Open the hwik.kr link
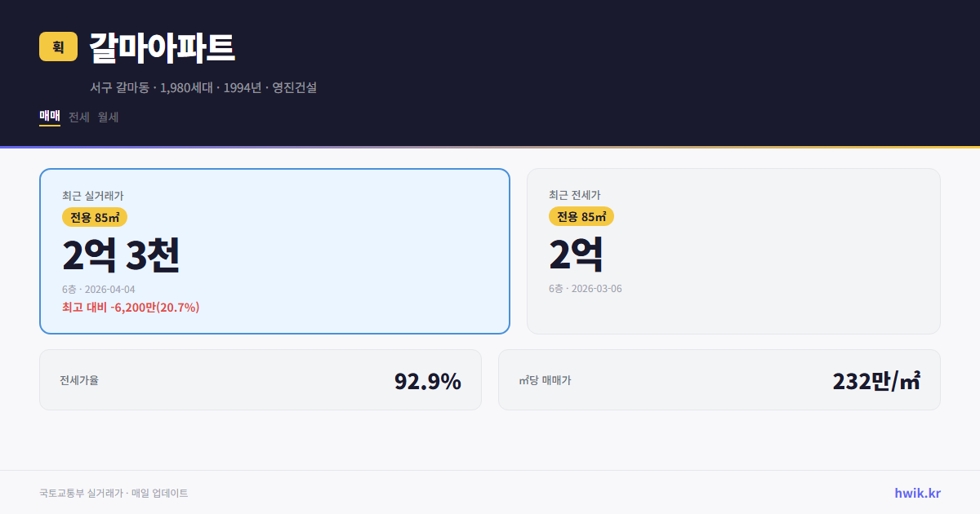The width and height of the screenshot is (980, 514). [916, 493]
